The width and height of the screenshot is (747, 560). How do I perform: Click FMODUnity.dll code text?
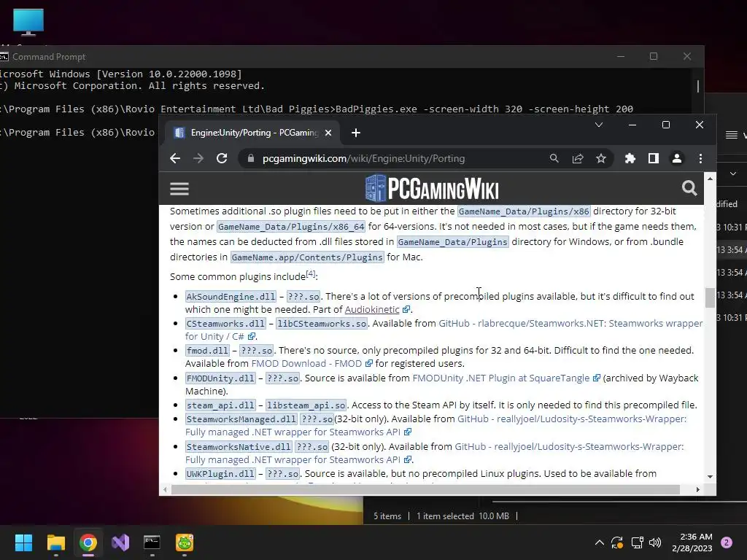coord(220,378)
